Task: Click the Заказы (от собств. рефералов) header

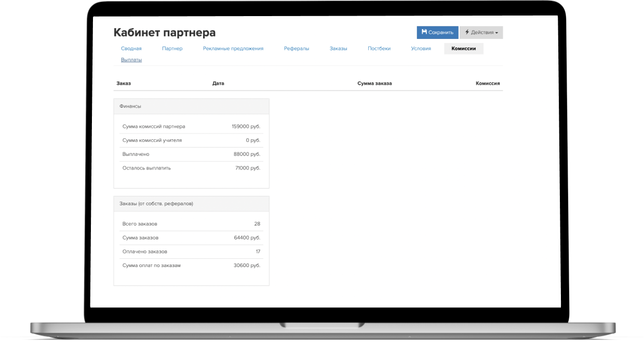Action: (x=192, y=204)
